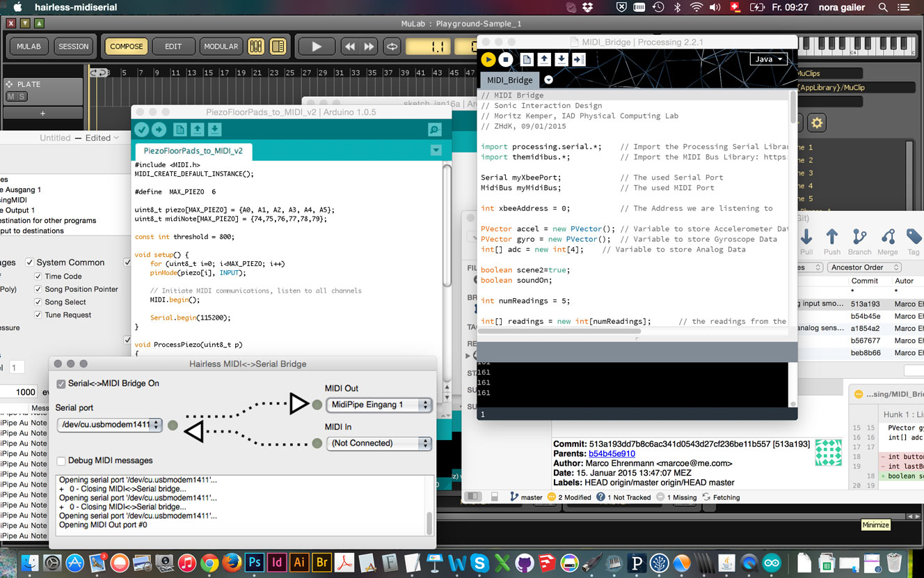Open Photoshop from the Dock

tap(255, 562)
